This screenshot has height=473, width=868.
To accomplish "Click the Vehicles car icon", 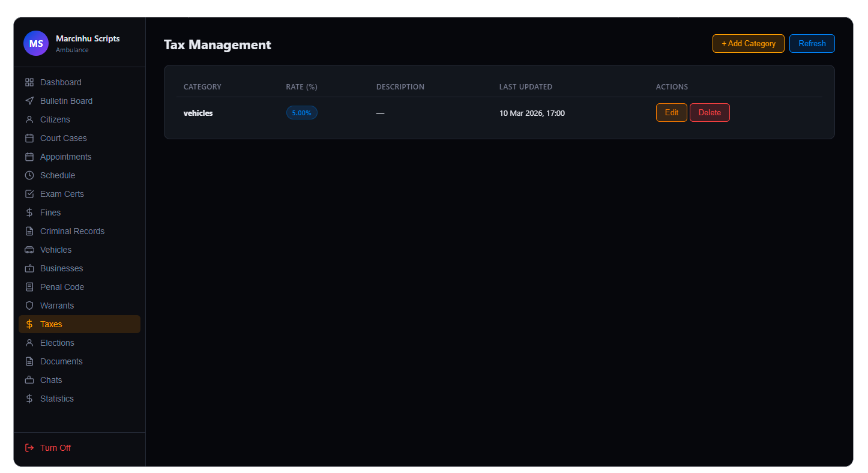I will [29, 250].
